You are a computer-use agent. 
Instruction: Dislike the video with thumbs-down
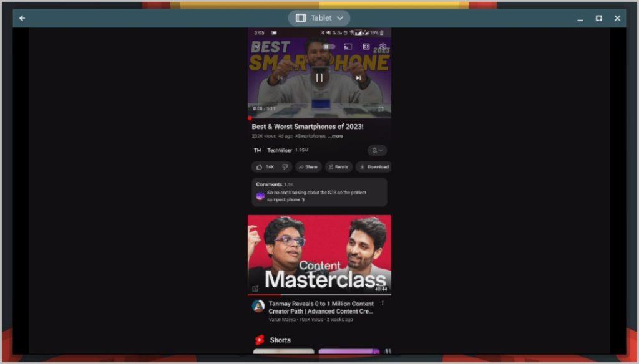click(285, 167)
